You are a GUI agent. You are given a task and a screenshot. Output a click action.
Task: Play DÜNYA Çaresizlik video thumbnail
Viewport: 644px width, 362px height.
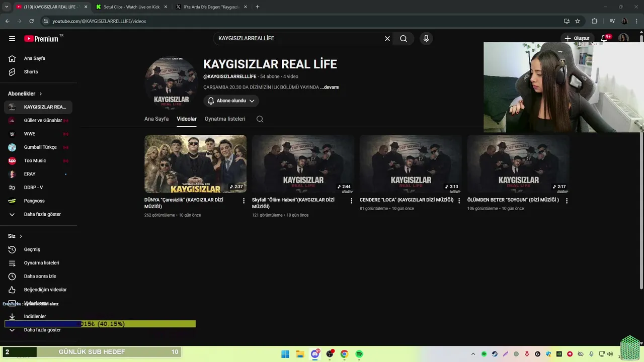tap(195, 164)
